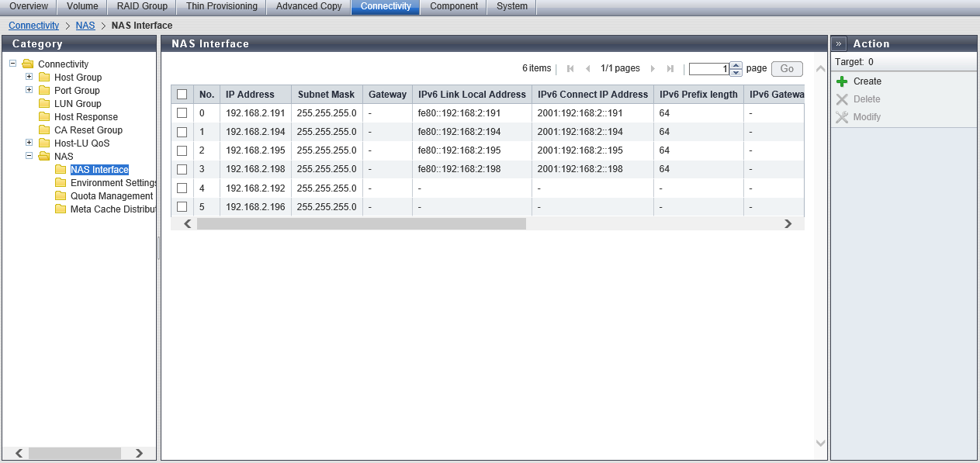Click the page number input field
The width and height of the screenshot is (980, 463).
709,69
